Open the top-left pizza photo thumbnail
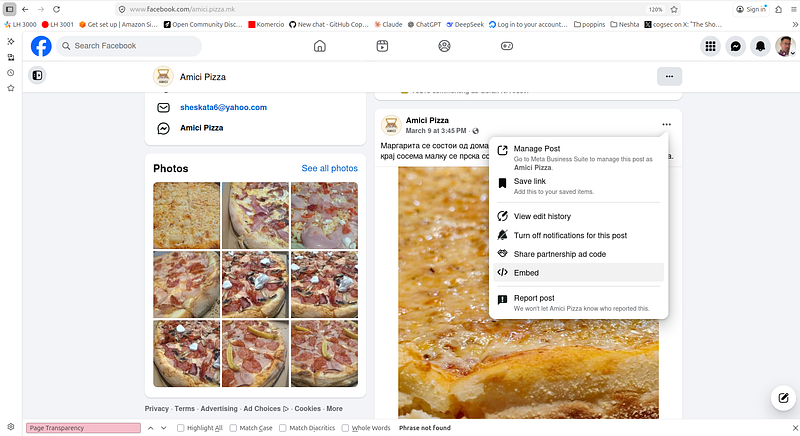800x436 pixels. click(185, 215)
